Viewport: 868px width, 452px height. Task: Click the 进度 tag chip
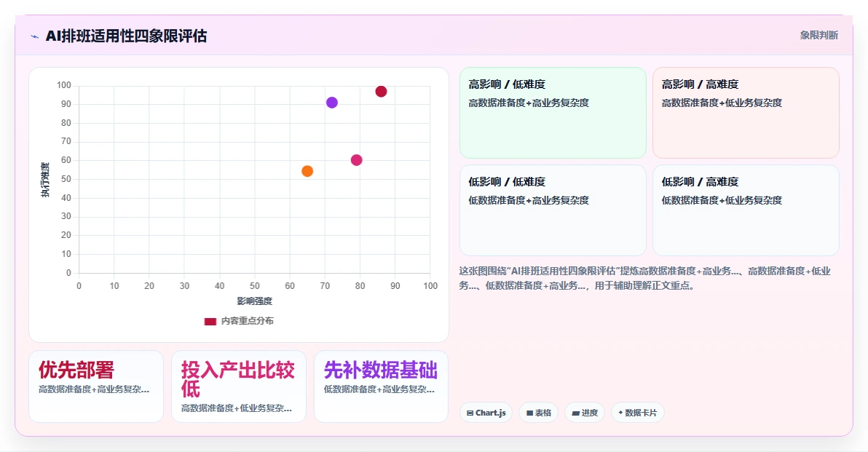[585, 413]
